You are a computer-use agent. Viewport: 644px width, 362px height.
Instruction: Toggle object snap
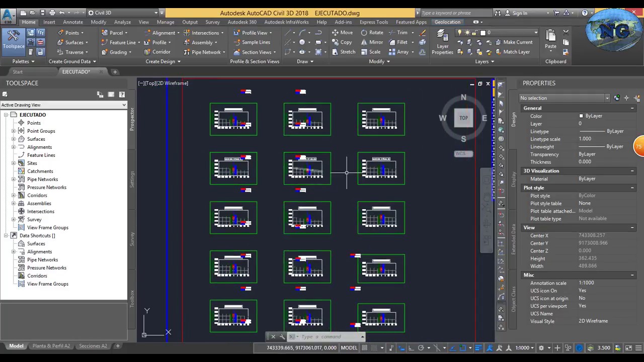pos(462,347)
